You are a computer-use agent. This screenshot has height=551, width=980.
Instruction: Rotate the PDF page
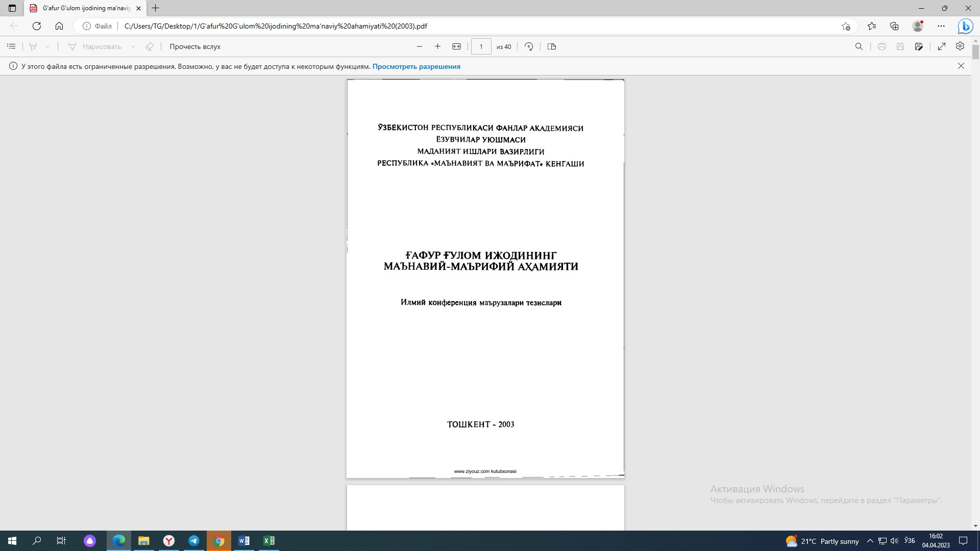[529, 46]
